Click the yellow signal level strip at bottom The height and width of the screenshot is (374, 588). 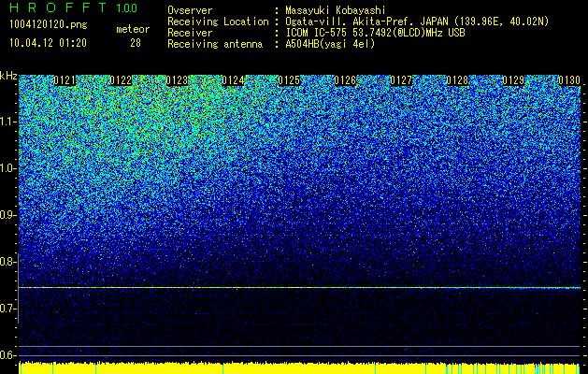tap(299, 368)
